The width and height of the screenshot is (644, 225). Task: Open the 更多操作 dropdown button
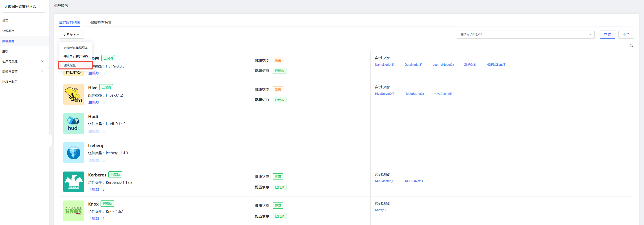(x=71, y=35)
